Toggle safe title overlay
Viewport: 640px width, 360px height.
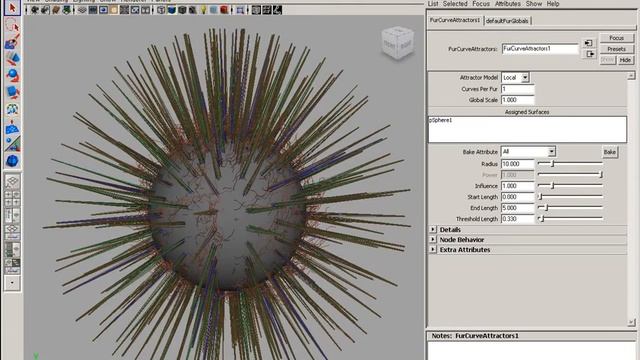pyautogui.click(x=146, y=10)
